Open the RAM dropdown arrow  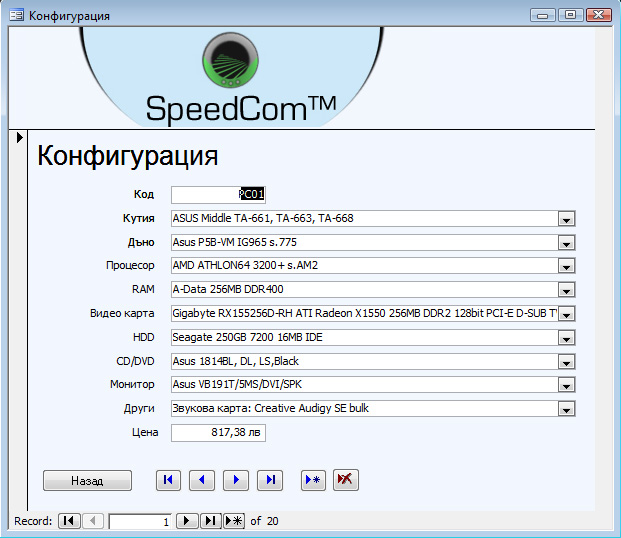pos(566,290)
